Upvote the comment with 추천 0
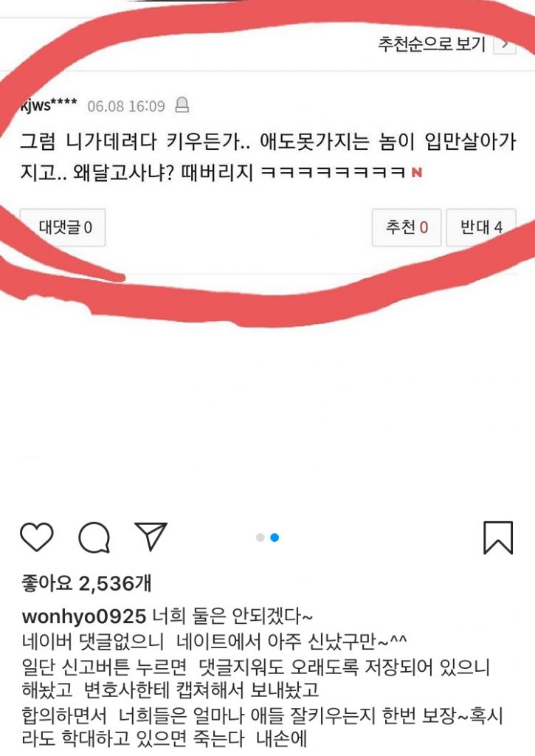 click(407, 227)
